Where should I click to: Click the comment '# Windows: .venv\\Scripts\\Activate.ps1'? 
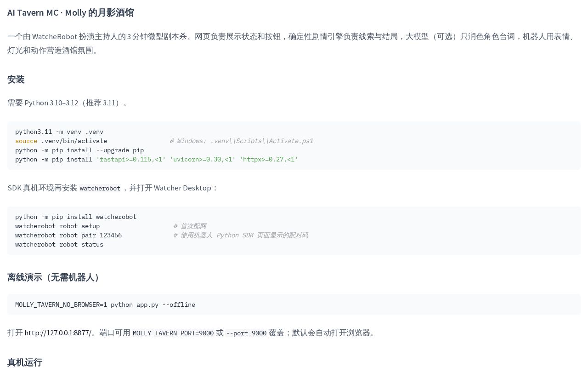(x=241, y=141)
